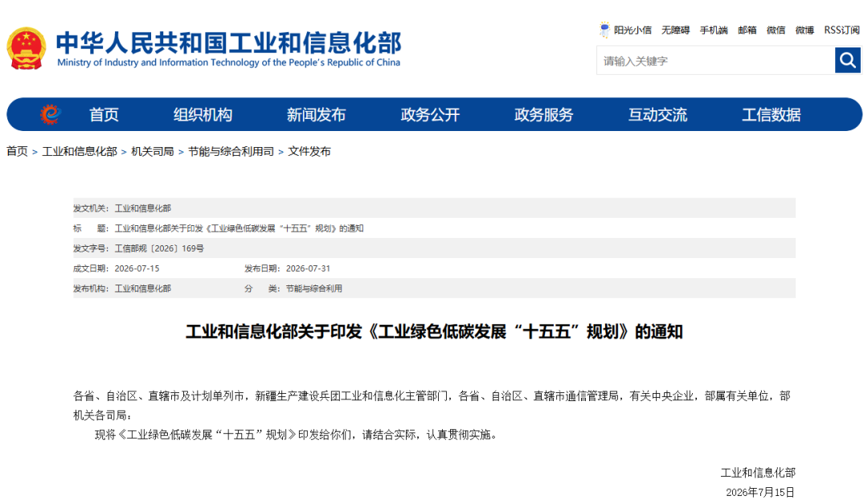Open the RSS订阅 subscription link

pos(841,30)
